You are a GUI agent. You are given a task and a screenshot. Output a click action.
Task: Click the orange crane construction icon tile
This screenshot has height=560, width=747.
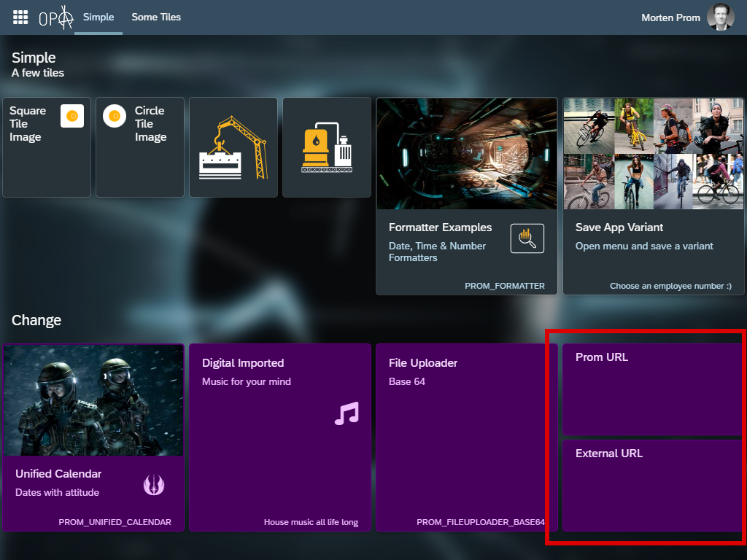click(x=233, y=148)
